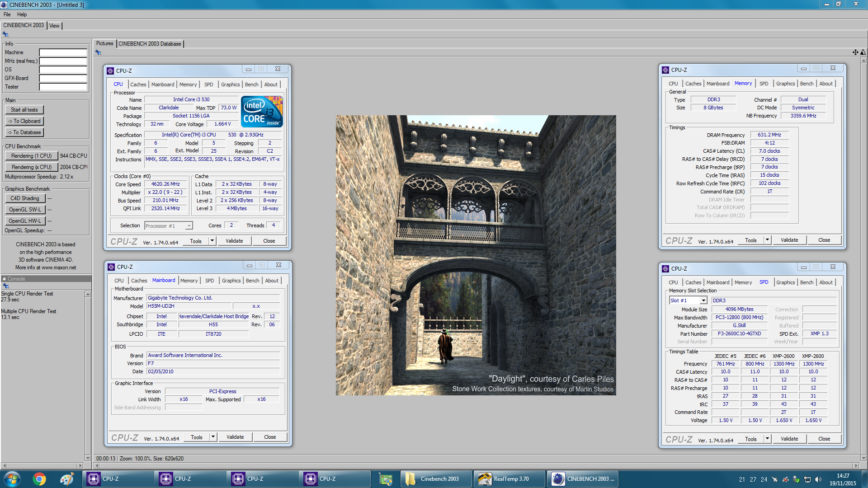The width and height of the screenshot is (868, 488).
Task: Click the pin icon under the Pictures tab
Action: pos(98,52)
